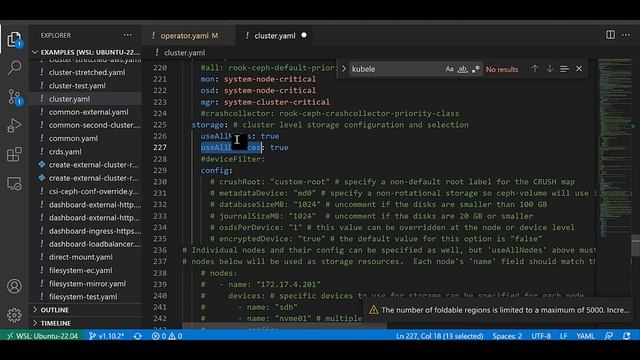The width and height of the screenshot is (640, 360).
Task: Open the Manage gear icon
Action: (14, 315)
